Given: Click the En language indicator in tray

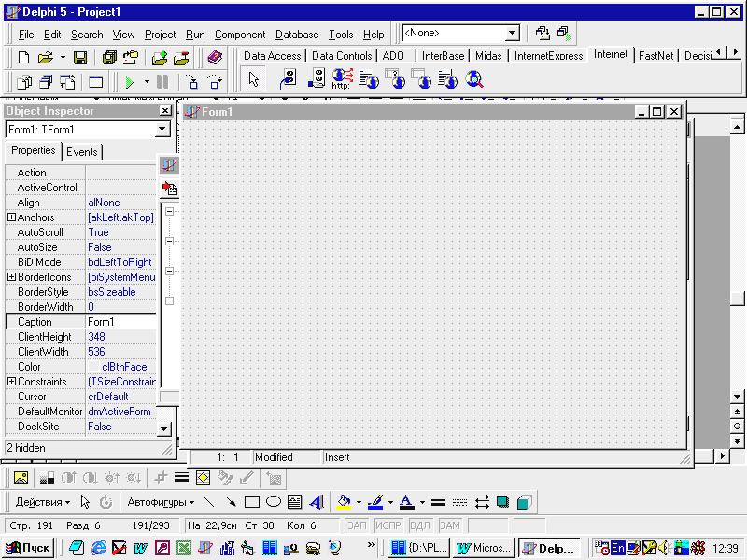Looking at the screenshot, I should [x=617, y=548].
